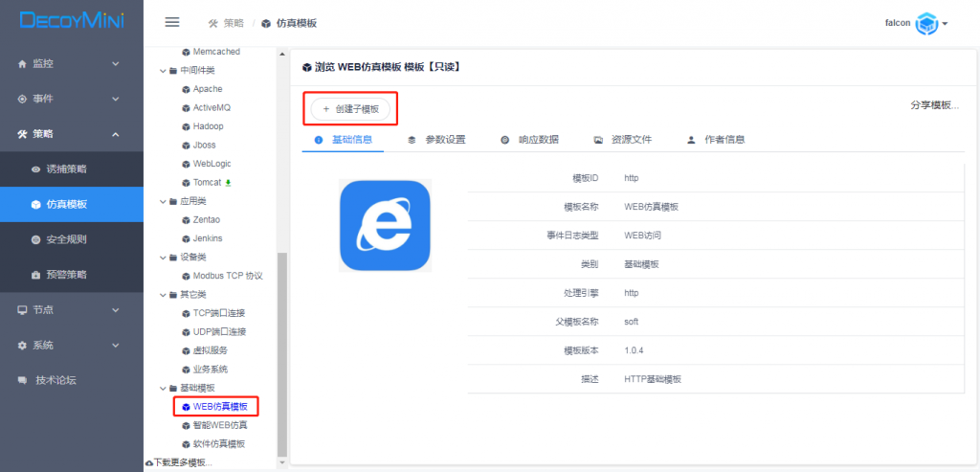
Task: Select the Jboss template
Action: (x=205, y=145)
